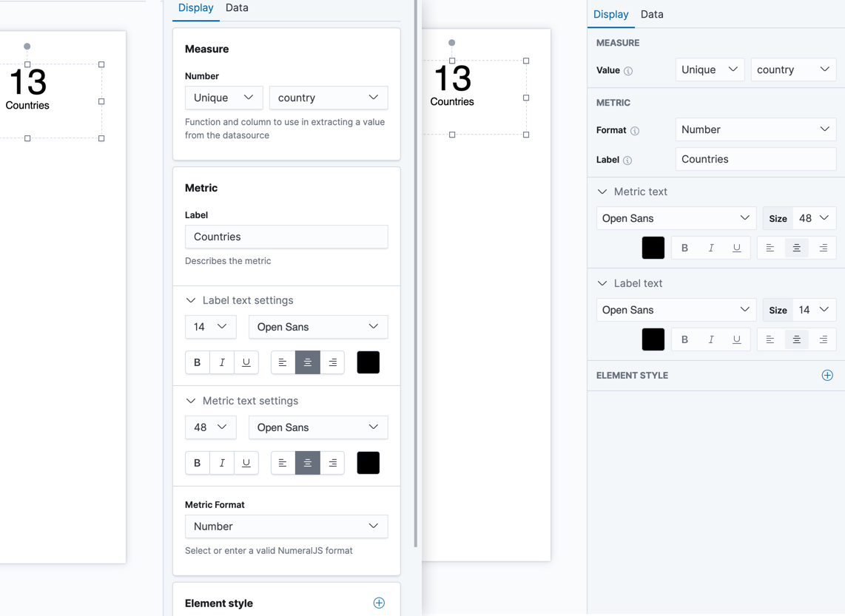
Task: Open the Metric Format Number dropdown
Action: [x=286, y=527]
